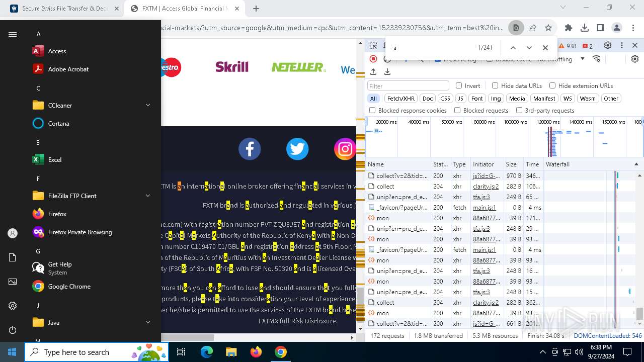Sort requests by the Size column
Viewport: 644px width, 362px height.
tap(513, 164)
